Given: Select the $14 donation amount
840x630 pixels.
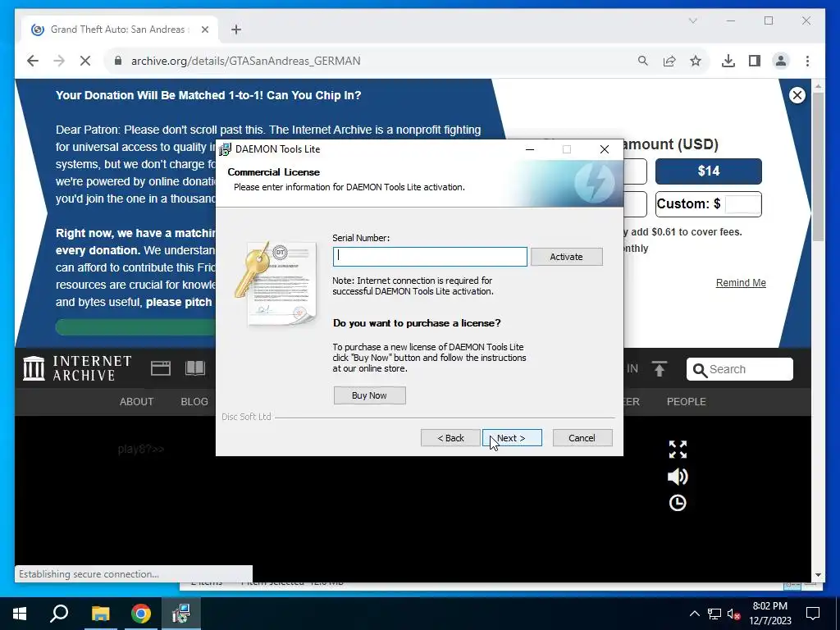Looking at the screenshot, I should point(708,171).
